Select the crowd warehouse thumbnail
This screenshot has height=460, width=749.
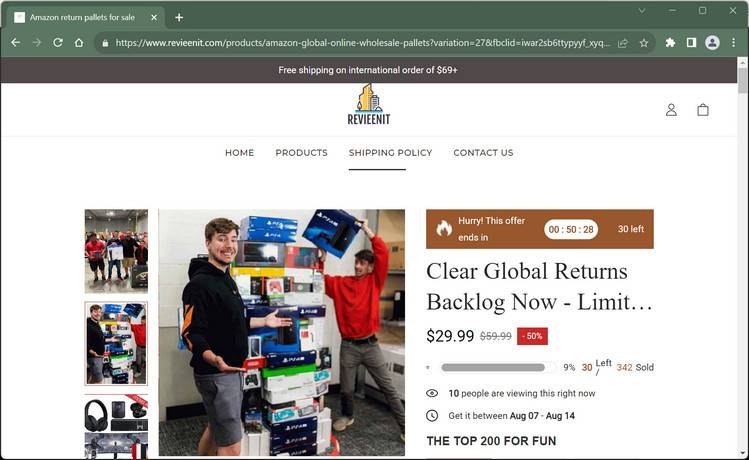coord(116,251)
